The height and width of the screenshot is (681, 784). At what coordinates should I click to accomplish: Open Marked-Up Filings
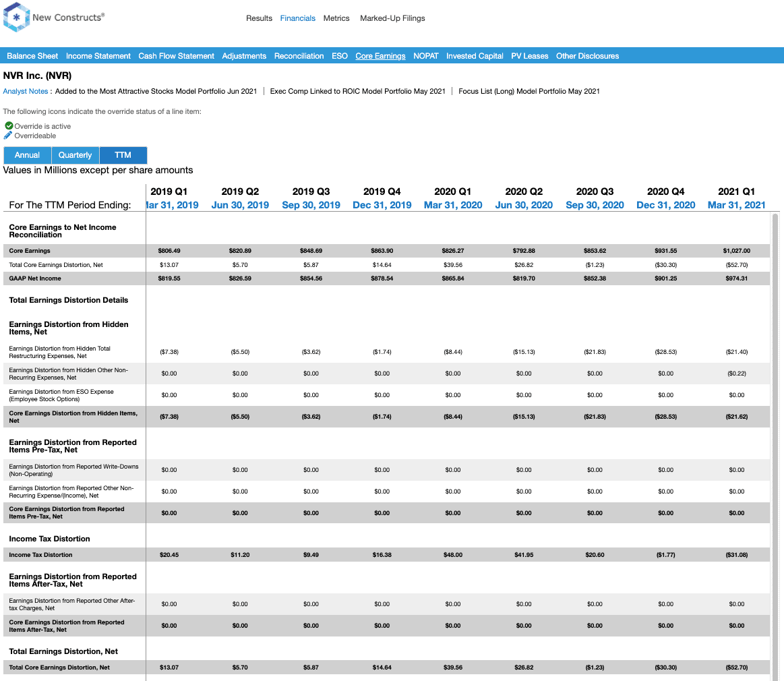click(392, 18)
